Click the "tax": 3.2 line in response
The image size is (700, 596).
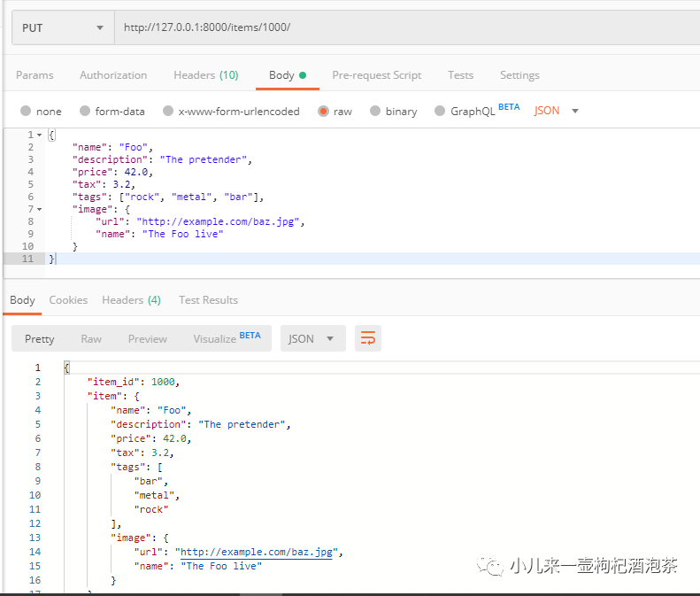142,453
